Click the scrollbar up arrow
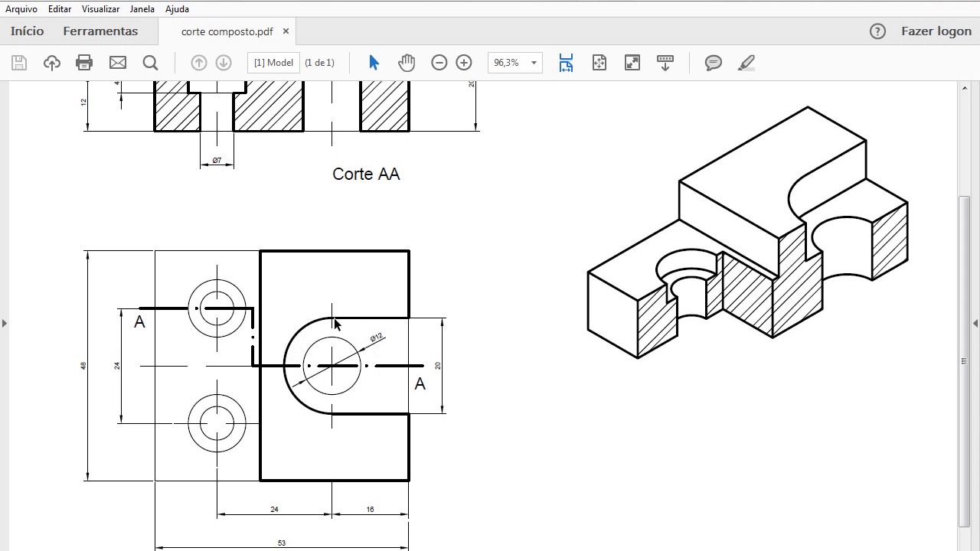Image resolution: width=980 pixels, height=551 pixels. (x=965, y=89)
